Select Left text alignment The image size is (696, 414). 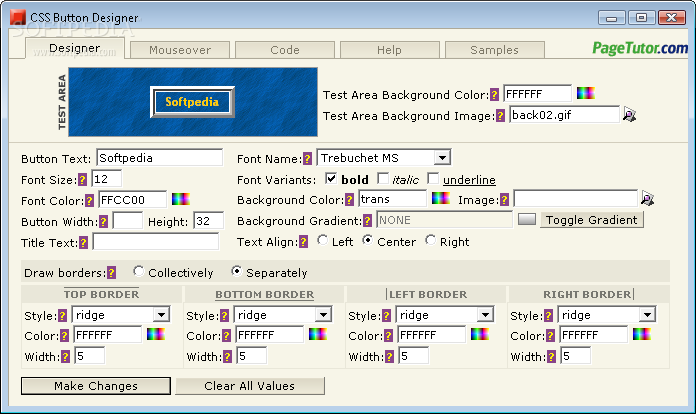coord(323,241)
